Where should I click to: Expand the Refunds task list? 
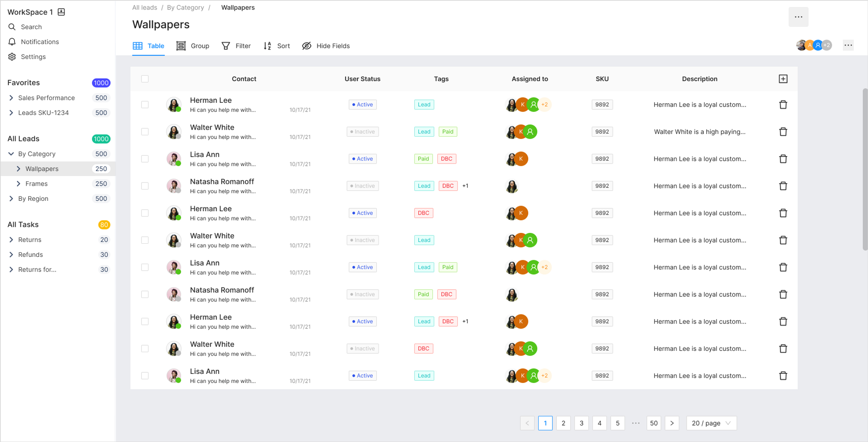(x=11, y=255)
